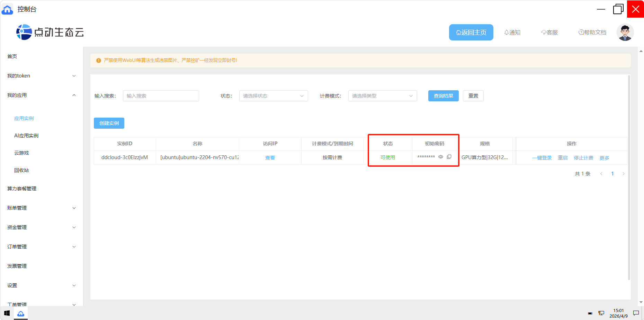The width and height of the screenshot is (644, 320).
Task: Click the Windows Start button
Action: click(7, 313)
